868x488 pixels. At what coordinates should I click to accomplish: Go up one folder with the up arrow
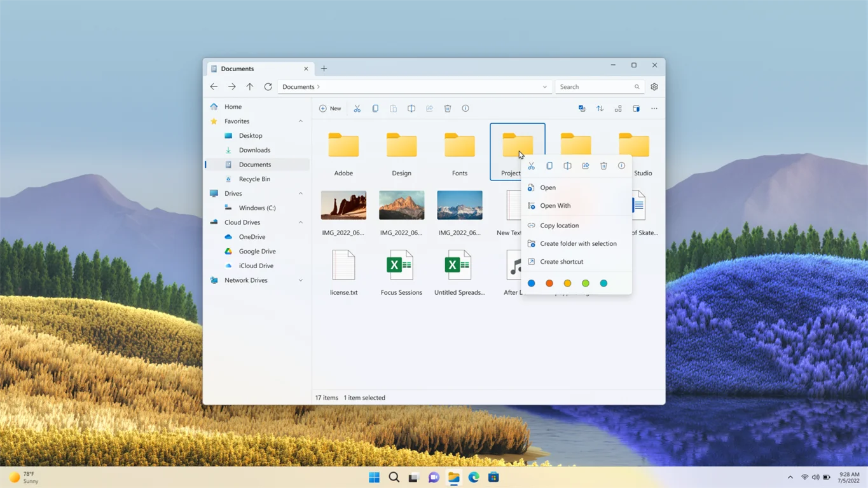pos(250,87)
